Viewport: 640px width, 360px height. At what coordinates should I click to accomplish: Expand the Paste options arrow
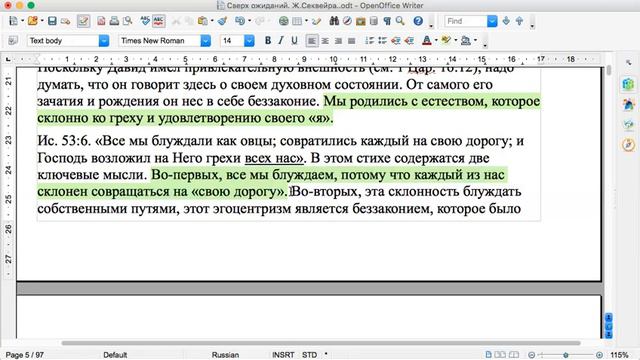pyautogui.click(x=212, y=21)
